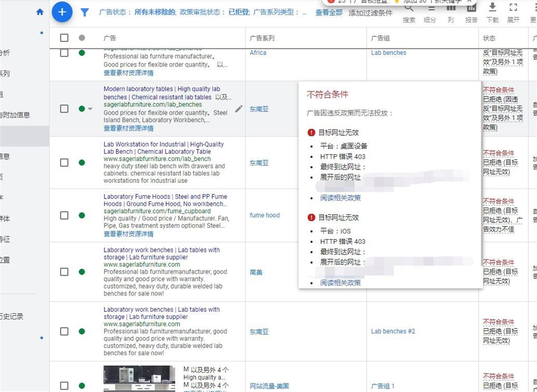Open the 展开 fullscreen expand icon

coord(513,8)
